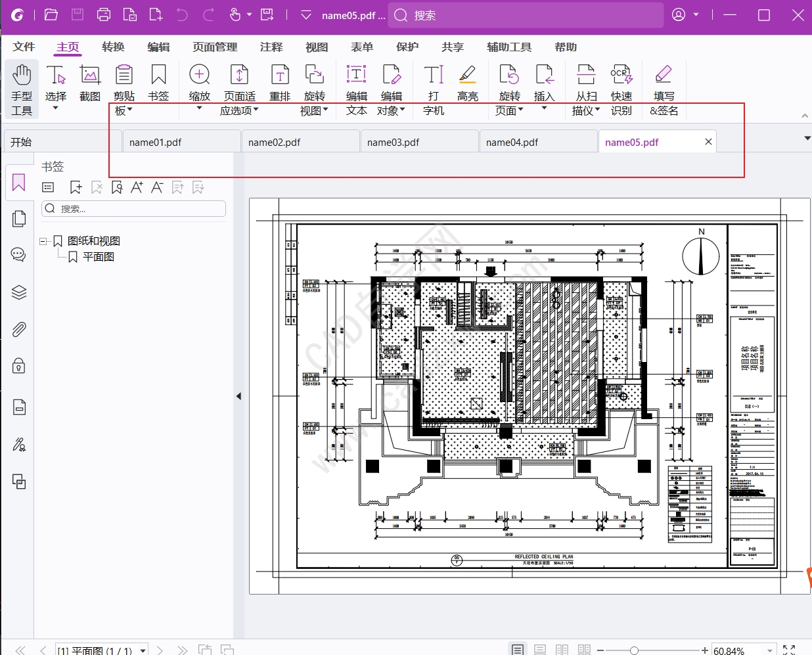The image size is (812, 655).
Task: Activate Edit Object (编辑对象) tool
Action: click(x=392, y=75)
